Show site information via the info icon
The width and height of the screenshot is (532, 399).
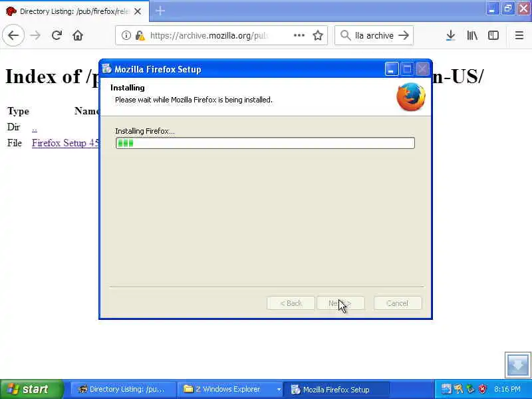point(126,35)
